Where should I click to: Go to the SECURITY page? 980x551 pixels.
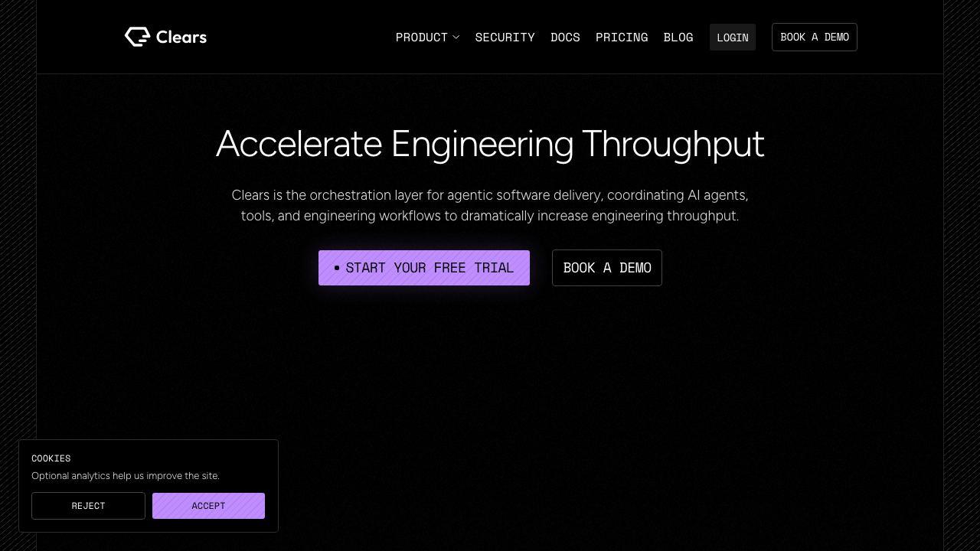pyautogui.click(x=505, y=37)
